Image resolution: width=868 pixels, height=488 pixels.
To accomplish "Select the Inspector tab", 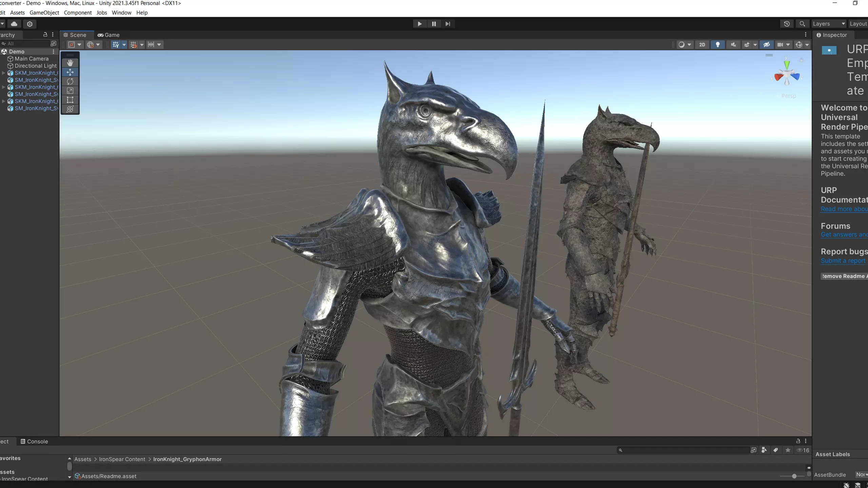I will 832,35.
